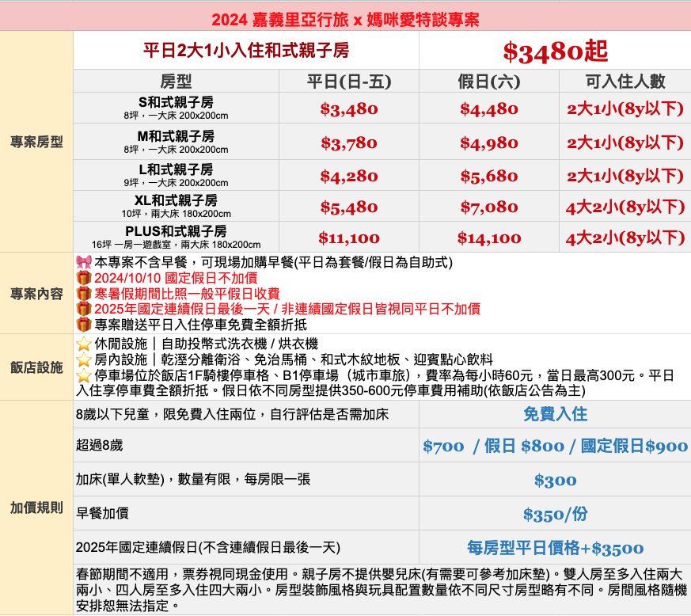Click the ribbon icon beside the breakfast note
The width and height of the screenshot is (691, 616).
[84, 263]
